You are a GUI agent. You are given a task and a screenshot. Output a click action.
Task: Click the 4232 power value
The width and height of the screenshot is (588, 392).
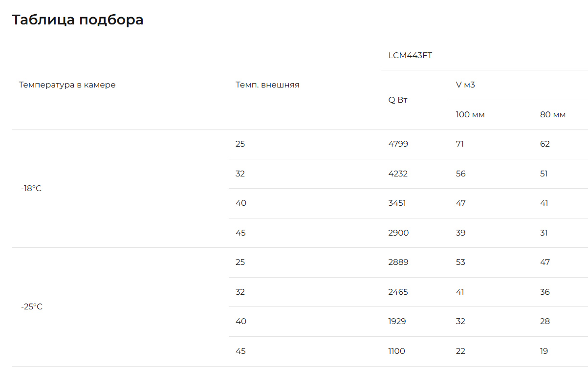(x=398, y=174)
